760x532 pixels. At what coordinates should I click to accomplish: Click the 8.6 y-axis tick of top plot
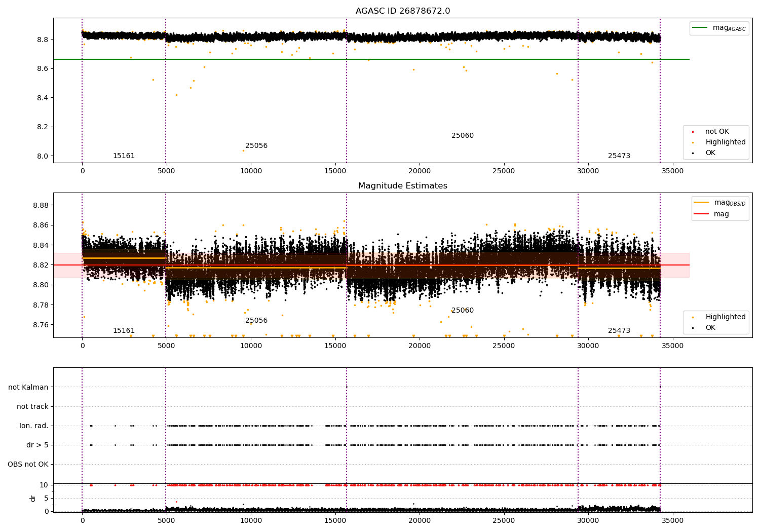click(x=43, y=68)
